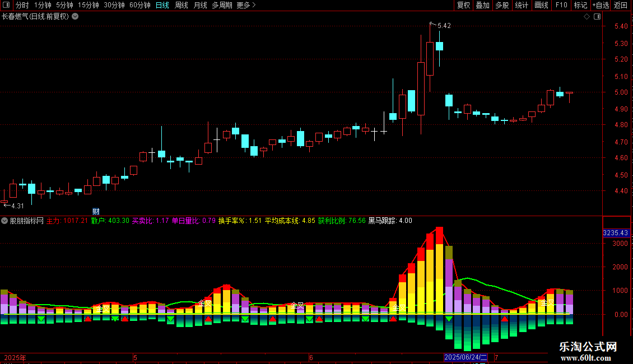Click the 财 financial marker on the chart

tap(96, 212)
